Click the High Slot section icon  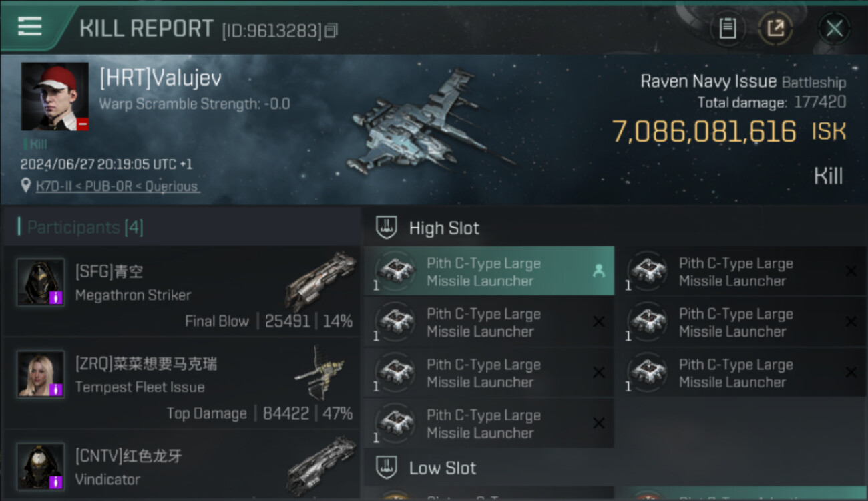[x=387, y=228]
